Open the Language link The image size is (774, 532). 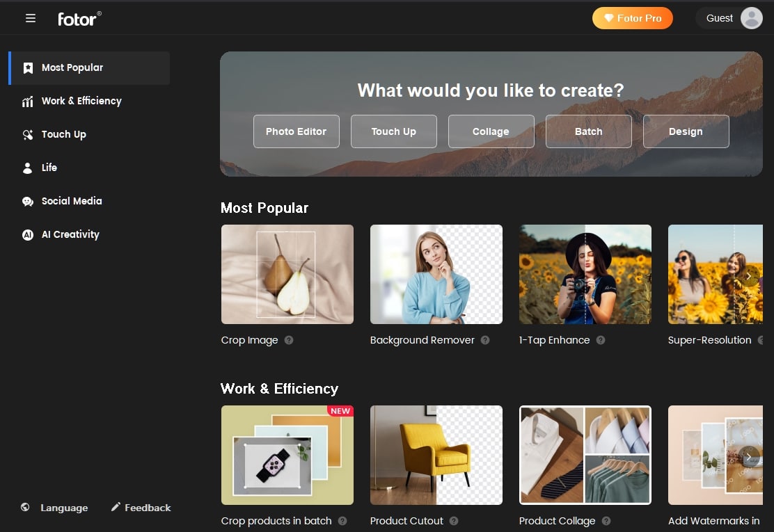pos(64,508)
